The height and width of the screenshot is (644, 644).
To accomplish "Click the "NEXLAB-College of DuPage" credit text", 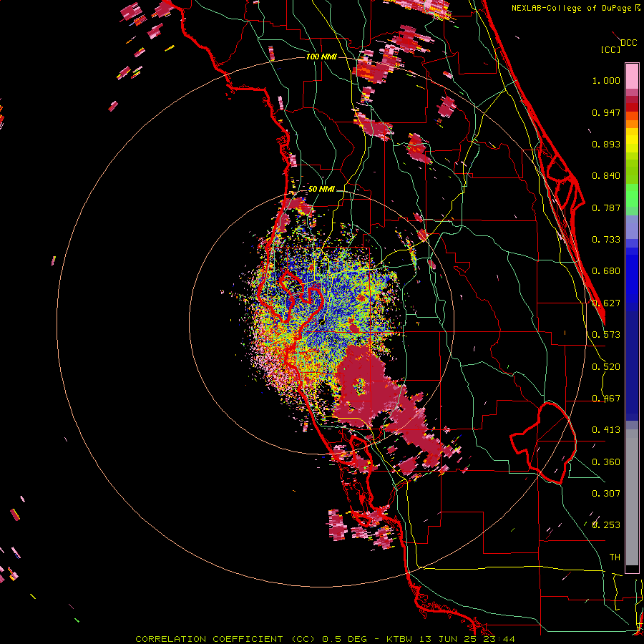I will tap(571, 8).
